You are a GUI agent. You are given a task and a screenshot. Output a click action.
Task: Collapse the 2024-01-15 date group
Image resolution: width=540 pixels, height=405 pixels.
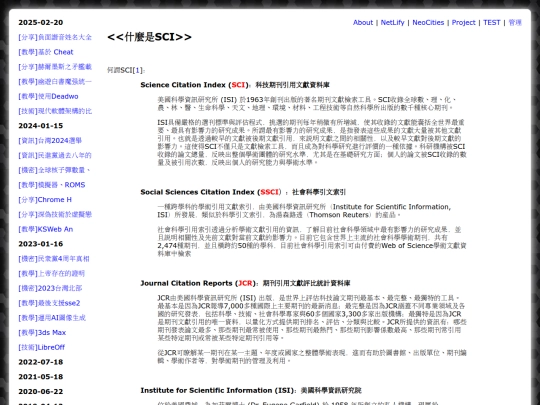(x=41, y=126)
